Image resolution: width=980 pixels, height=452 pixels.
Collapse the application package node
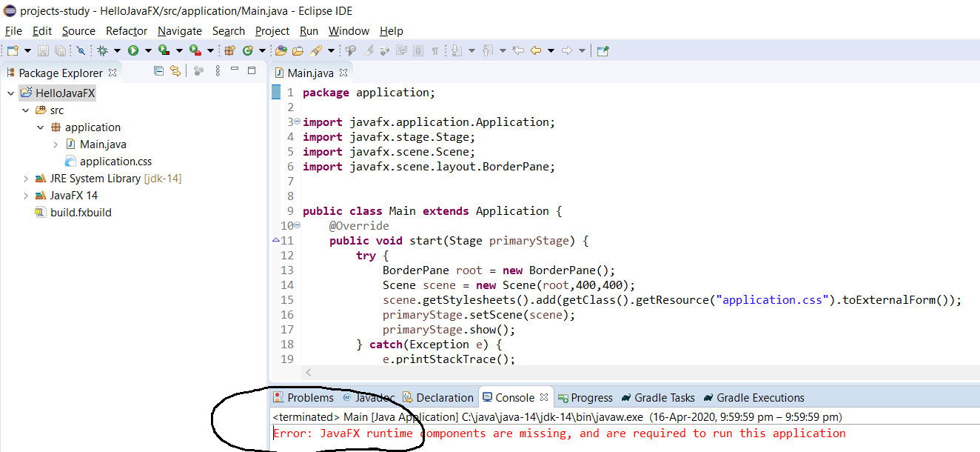[41, 127]
